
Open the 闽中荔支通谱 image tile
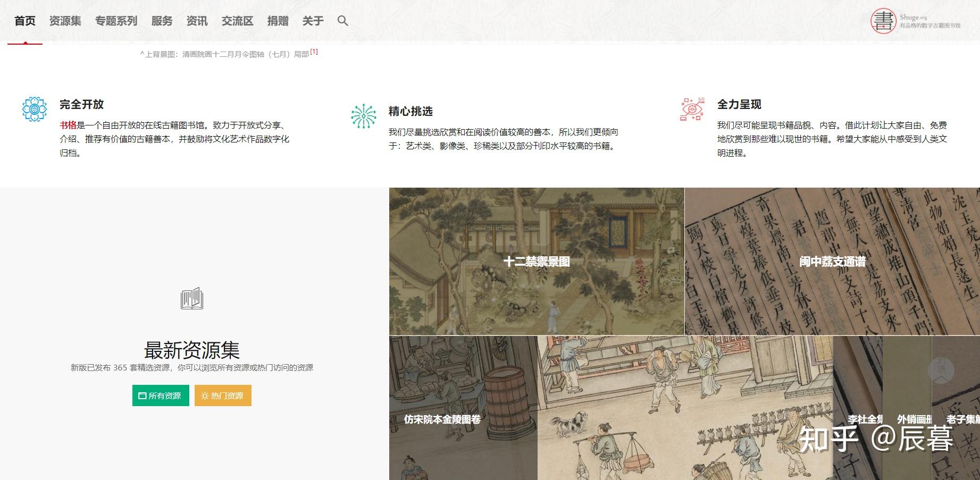[832, 261]
